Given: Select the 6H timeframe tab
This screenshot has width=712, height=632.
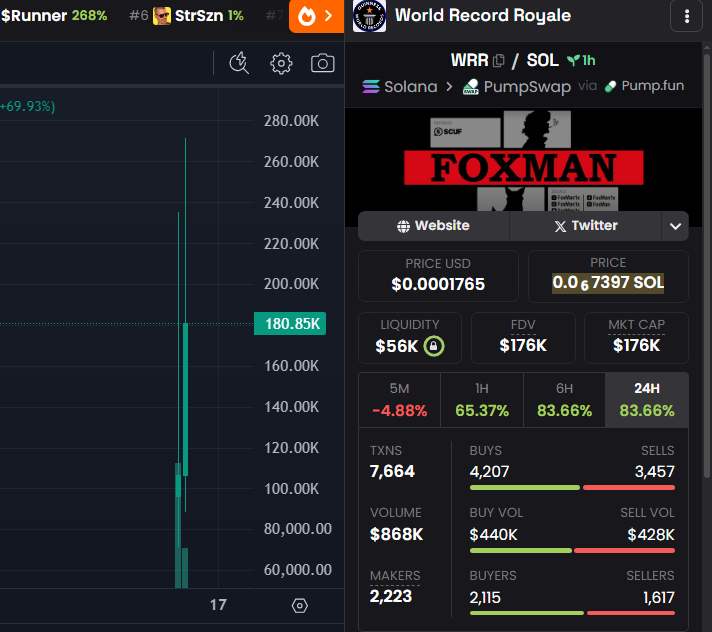Looking at the screenshot, I should [x=564, y=400].
